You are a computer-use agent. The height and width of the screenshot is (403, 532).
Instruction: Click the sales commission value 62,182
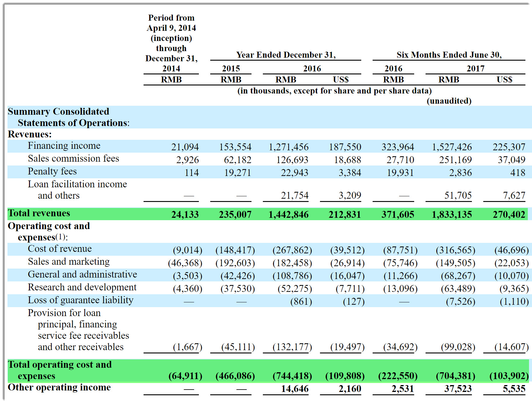238,160
